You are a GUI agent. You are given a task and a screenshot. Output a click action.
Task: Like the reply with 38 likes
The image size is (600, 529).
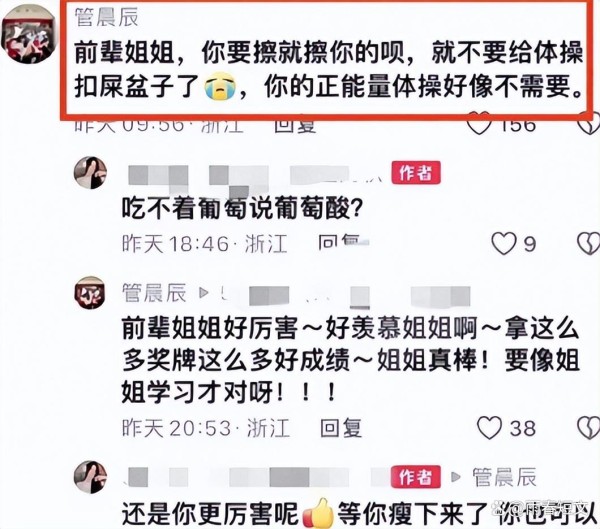489,428
